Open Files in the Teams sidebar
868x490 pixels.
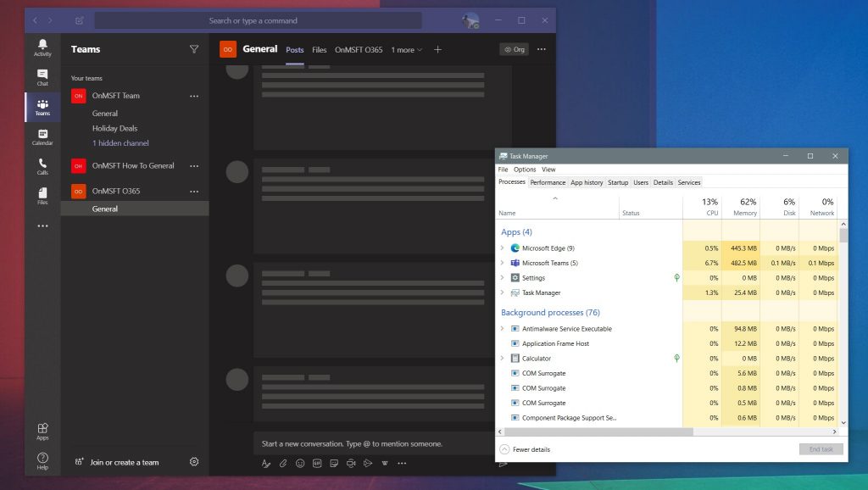tap(42, 196)
